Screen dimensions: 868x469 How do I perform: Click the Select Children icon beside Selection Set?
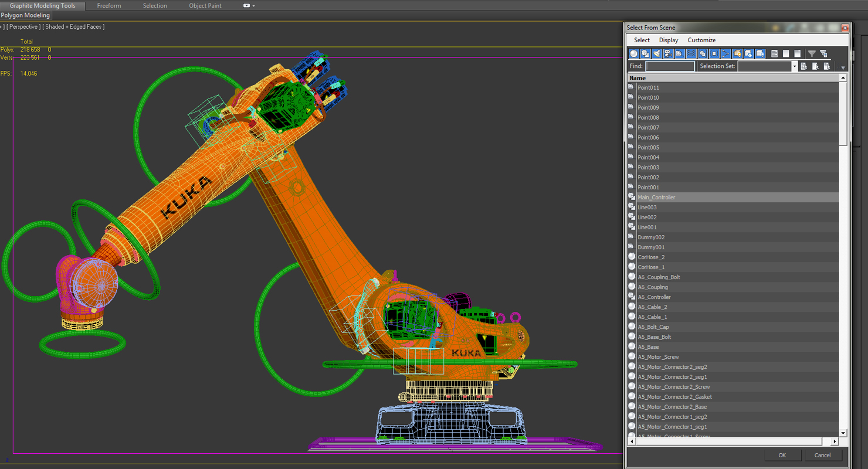[x=804, y=66]
